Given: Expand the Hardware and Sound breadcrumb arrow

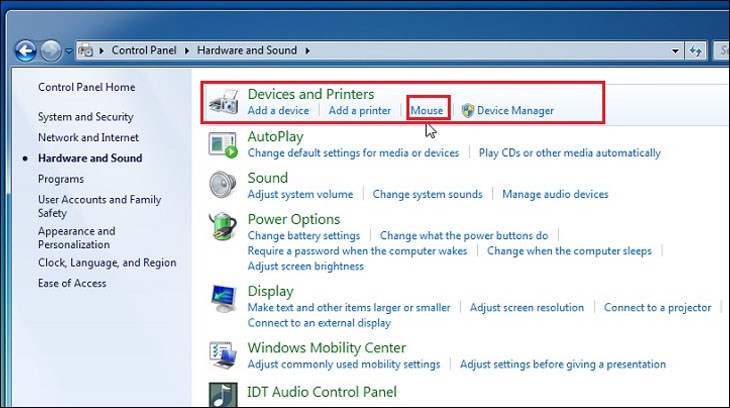Looking at the screenshot, I should 306,49.
